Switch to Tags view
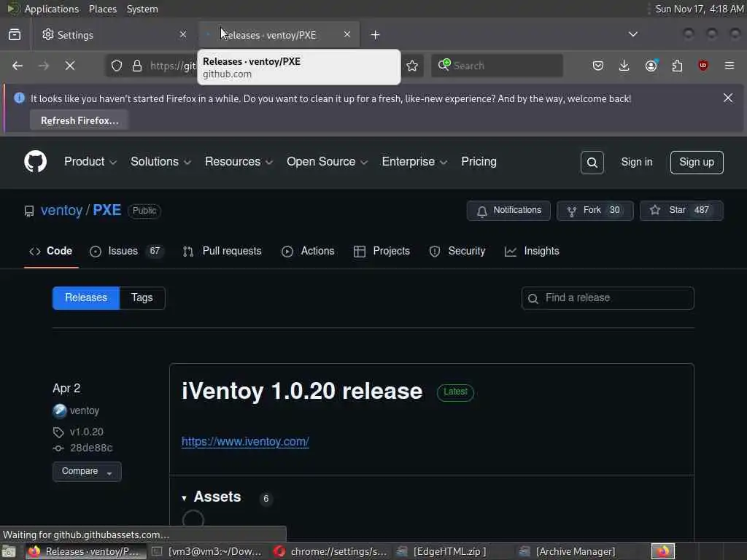The width and height of the screenshot is (747, 560). tap(142, 298)
